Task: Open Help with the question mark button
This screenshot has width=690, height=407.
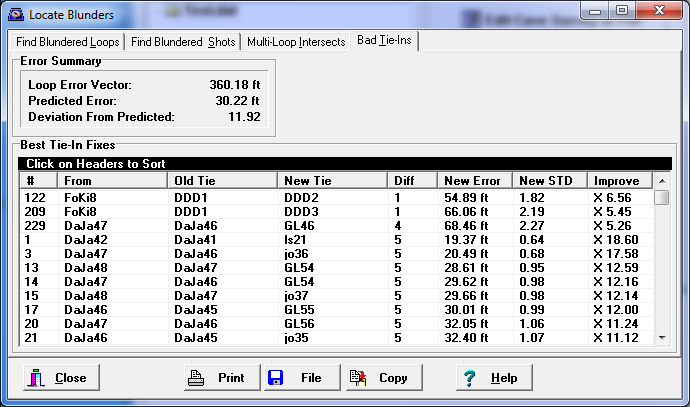Action: tap(491, 378)
